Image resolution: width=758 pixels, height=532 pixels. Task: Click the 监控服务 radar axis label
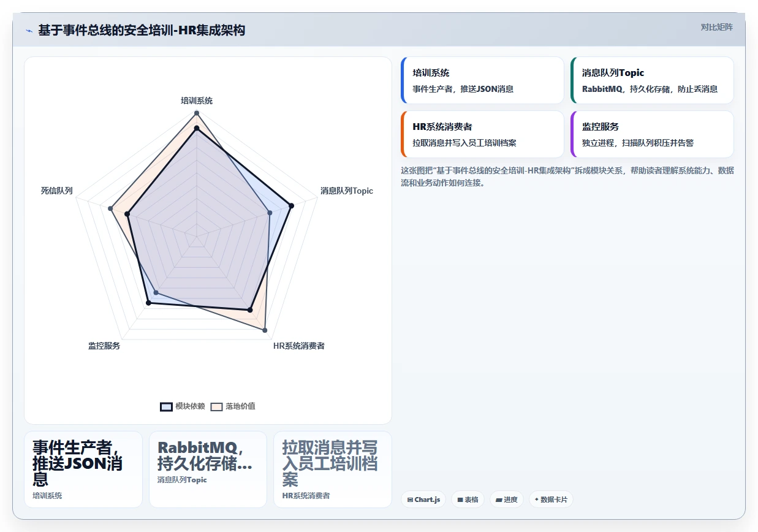tap(104, 346)
